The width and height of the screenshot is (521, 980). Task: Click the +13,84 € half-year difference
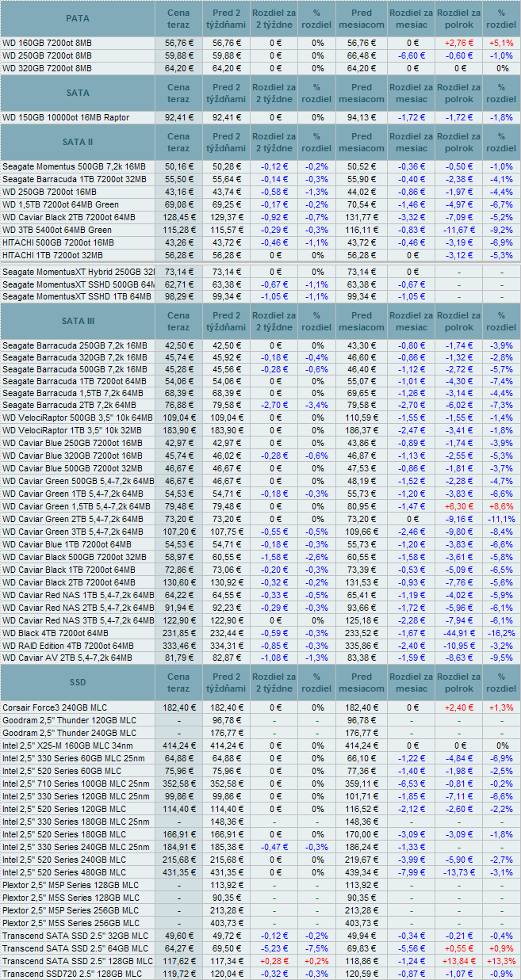(458, 961)
